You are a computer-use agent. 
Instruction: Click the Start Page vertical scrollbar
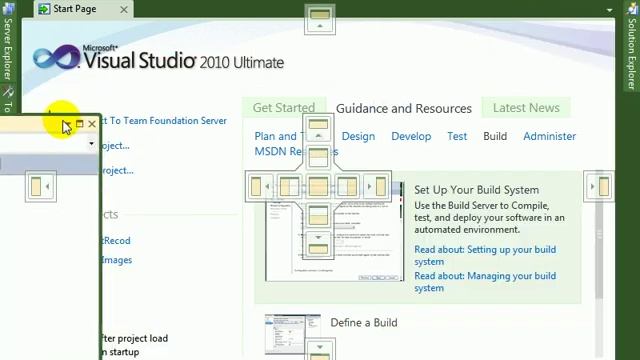[599, 235]
